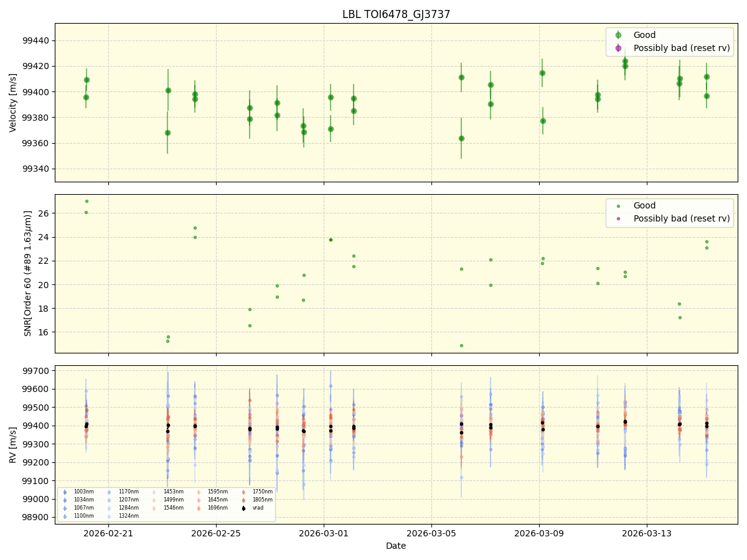
Task: Select the blue 1100nm color swatch
Action: coord(65,516)
